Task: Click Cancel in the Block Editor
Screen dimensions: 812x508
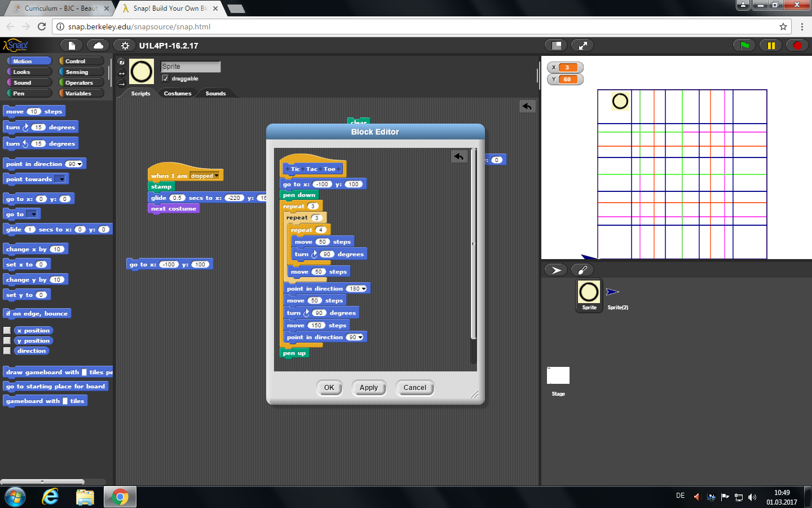Action: 415,388
